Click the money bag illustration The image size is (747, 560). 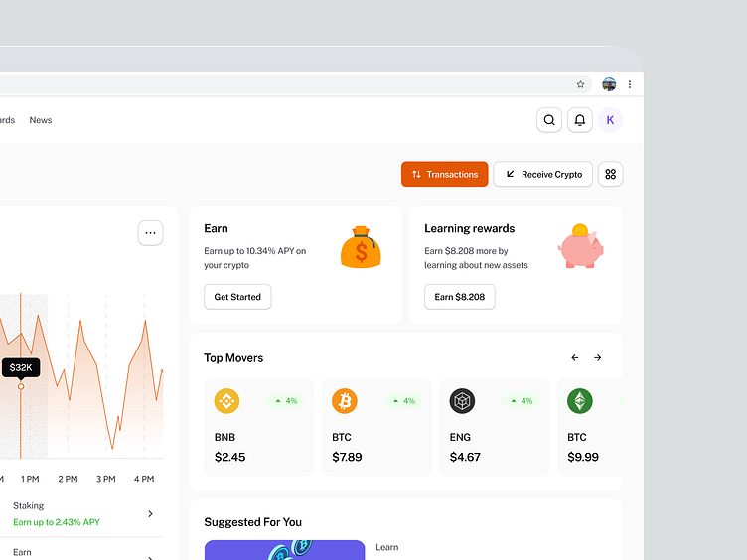coord(361,247)
